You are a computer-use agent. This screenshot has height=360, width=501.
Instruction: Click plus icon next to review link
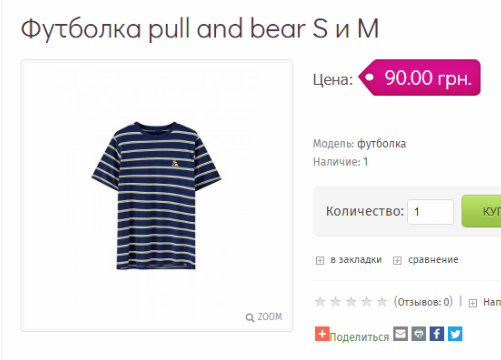(473, 303)
